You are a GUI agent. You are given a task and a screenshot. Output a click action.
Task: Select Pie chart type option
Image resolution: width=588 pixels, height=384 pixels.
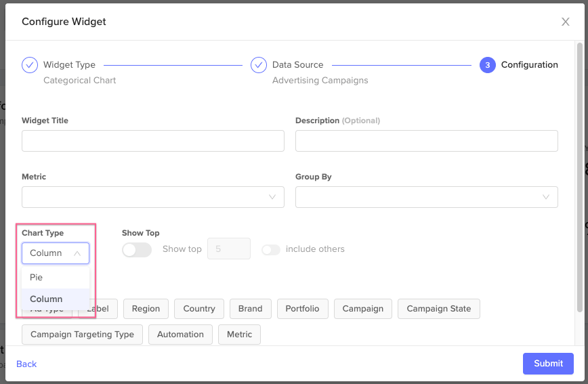(x=56, y=278)
